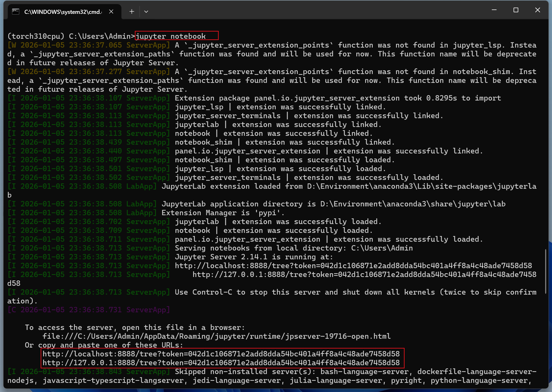Select the cmd.exe terminal tab

coord(64,12)
